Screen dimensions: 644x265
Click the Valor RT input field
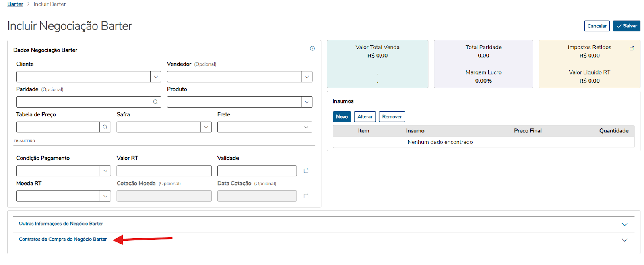[164, 171]
